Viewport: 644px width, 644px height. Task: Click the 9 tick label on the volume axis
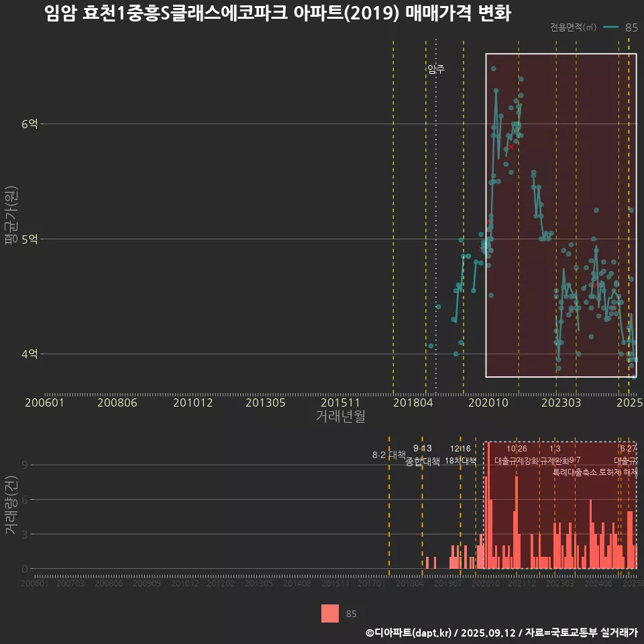coord(25,465)
